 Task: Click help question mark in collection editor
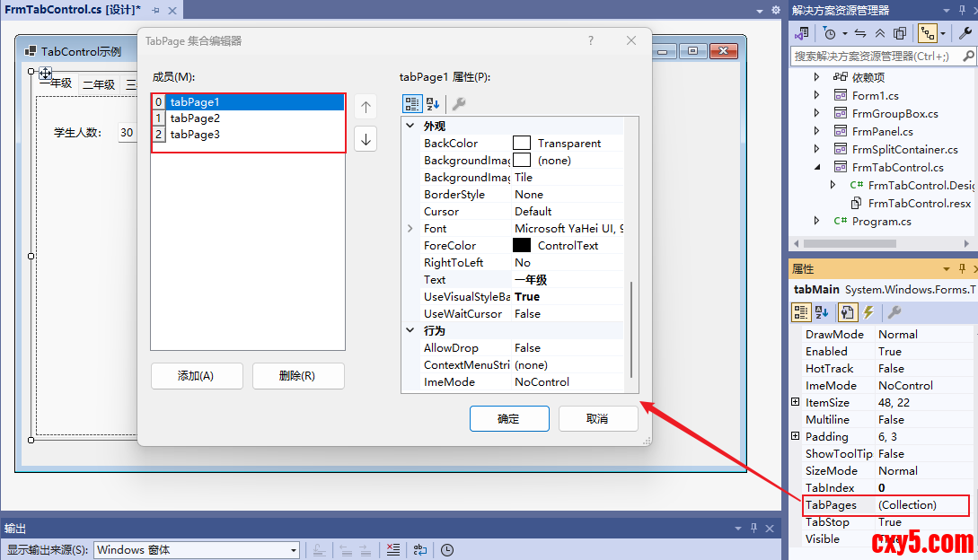coord(591,40)
